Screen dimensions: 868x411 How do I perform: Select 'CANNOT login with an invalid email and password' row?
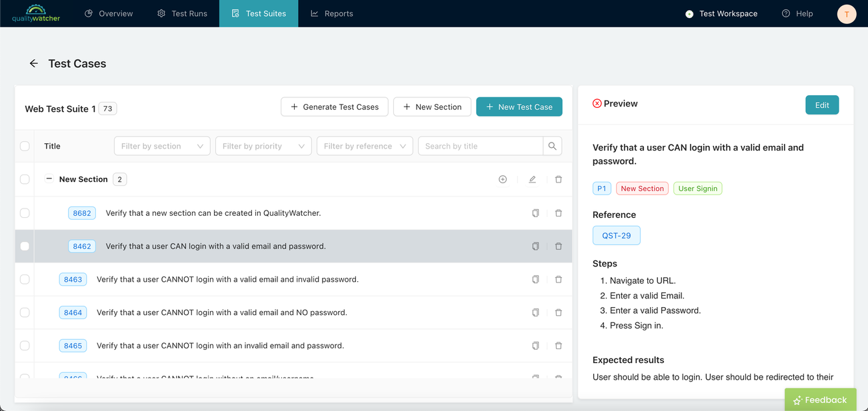[x=293, y=346]
